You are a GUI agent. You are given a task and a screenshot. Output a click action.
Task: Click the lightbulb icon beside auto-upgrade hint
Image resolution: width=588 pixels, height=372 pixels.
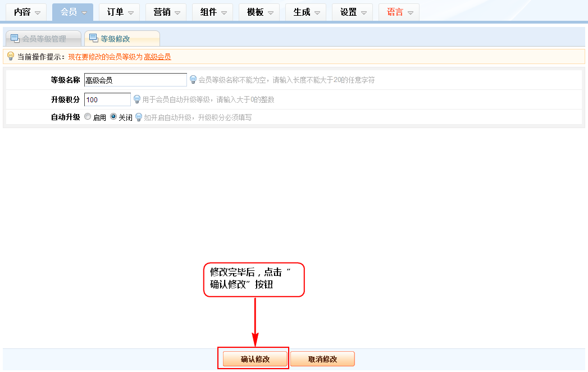pyautogui.click(x=139, y=117)
